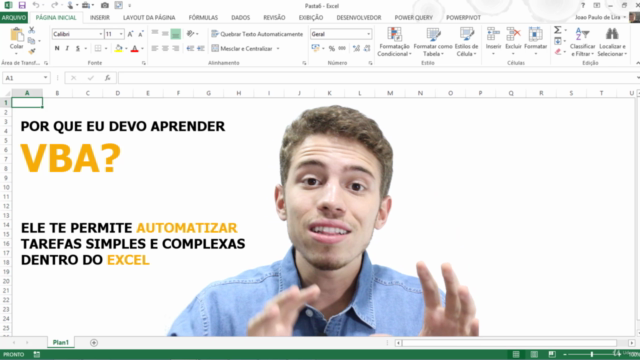Switch to the DADOS tab
Viewport: 640px width, 360px height.
[240, 18]
